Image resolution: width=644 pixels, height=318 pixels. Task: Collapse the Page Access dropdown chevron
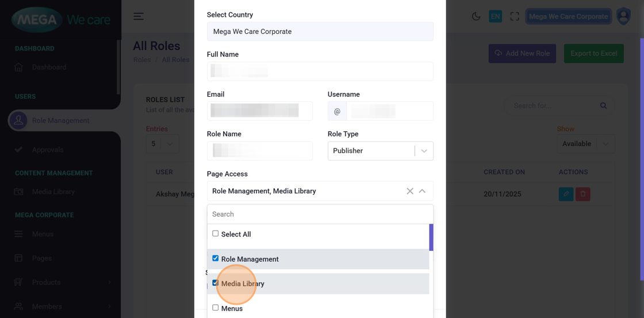(422, 191)
